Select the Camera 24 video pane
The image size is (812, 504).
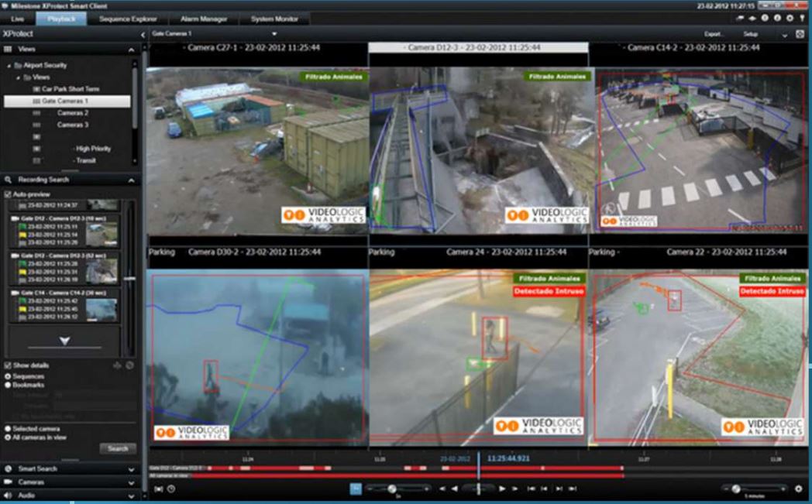point(478,357)
